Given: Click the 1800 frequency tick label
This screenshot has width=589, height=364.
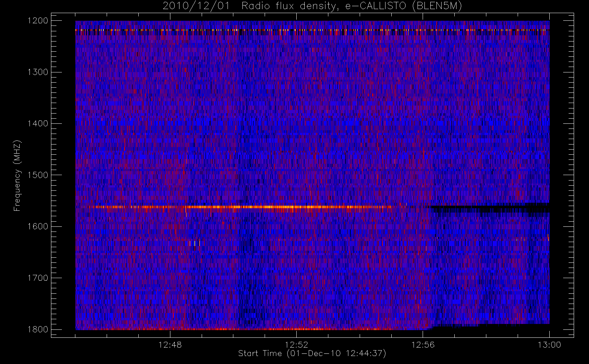Looking at the screenshot, I should click(38, 329).
